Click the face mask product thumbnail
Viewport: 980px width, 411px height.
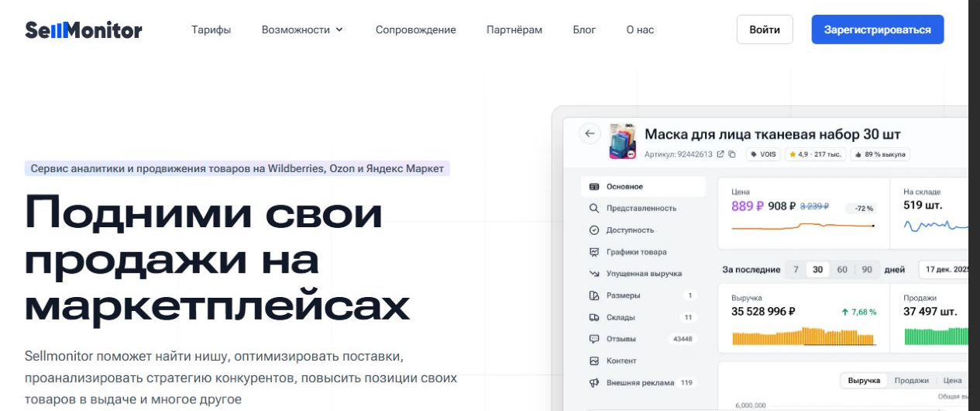pos(623,141)
